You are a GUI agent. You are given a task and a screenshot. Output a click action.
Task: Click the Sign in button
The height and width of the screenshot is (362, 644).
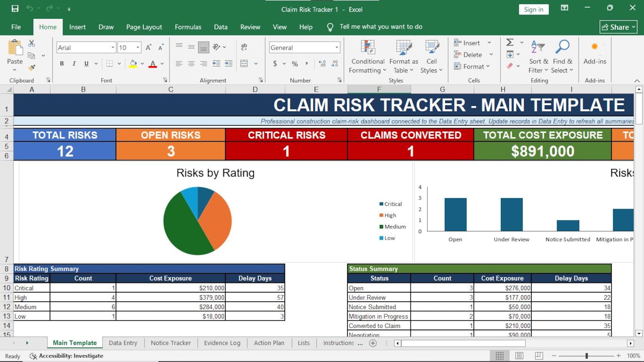533,9
